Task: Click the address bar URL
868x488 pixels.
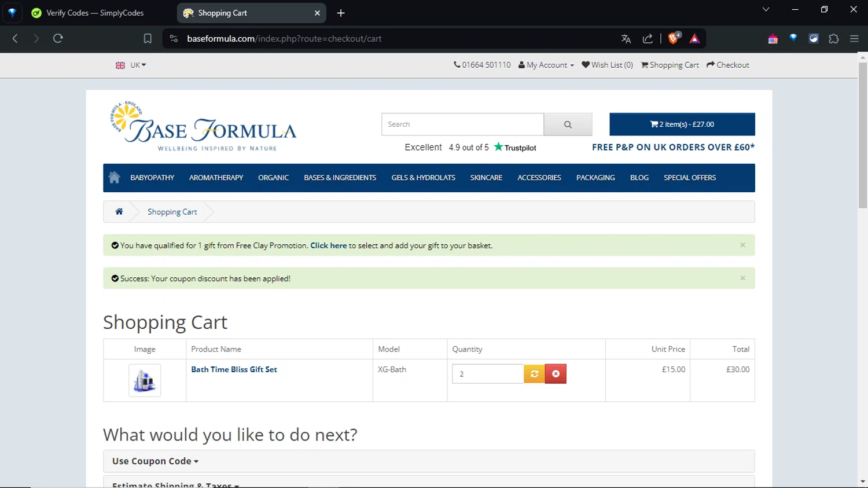Action: click(x=284, y=39)
